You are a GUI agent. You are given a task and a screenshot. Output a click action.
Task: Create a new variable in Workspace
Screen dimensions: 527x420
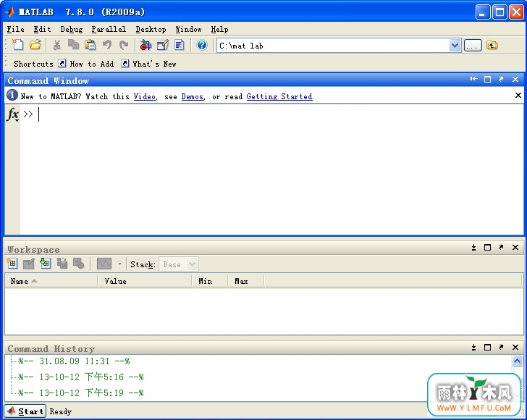tap(12, 264)
